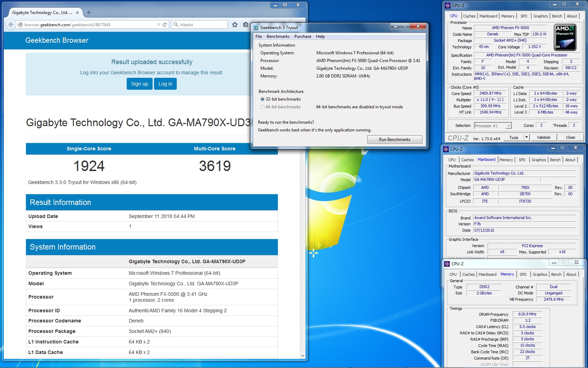Viewport: 588px width, 368px height.
Task: Open Memory tab in the Mainboard-tab CPU-Z window
Action: coord(506,160)
